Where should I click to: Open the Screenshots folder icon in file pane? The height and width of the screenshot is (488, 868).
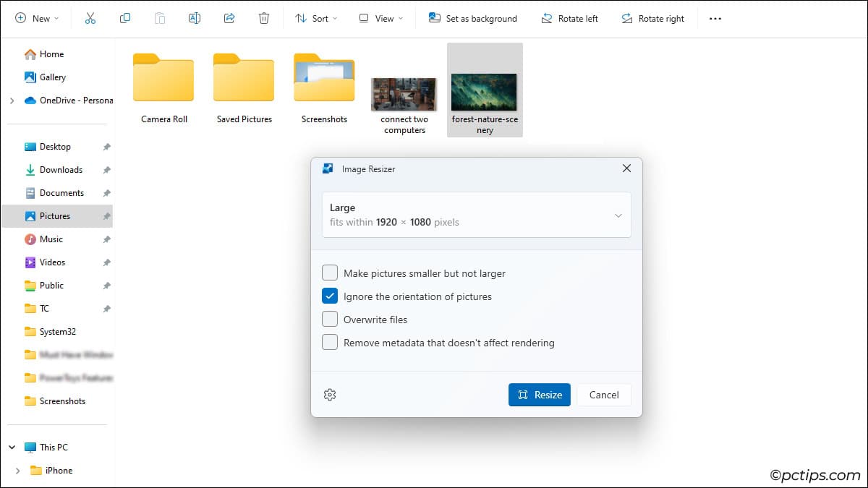324,77
